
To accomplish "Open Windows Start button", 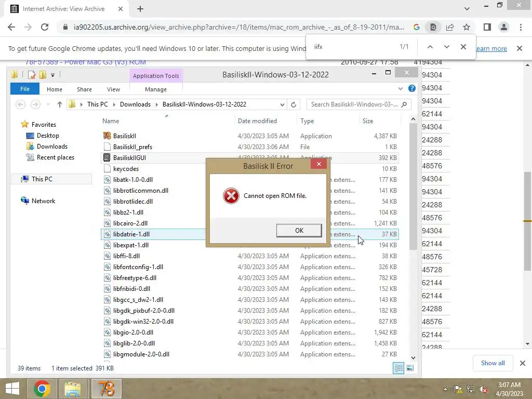I will [x=12, y=389].
